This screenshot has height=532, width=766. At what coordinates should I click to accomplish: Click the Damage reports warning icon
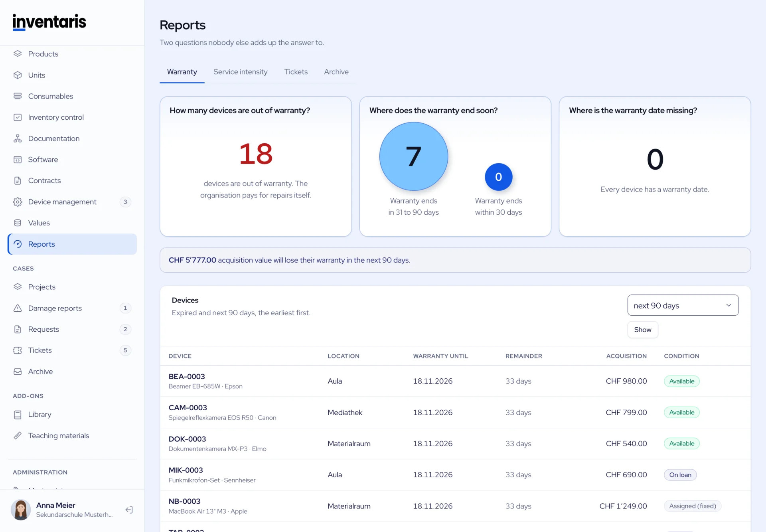(x=18, y=308)
